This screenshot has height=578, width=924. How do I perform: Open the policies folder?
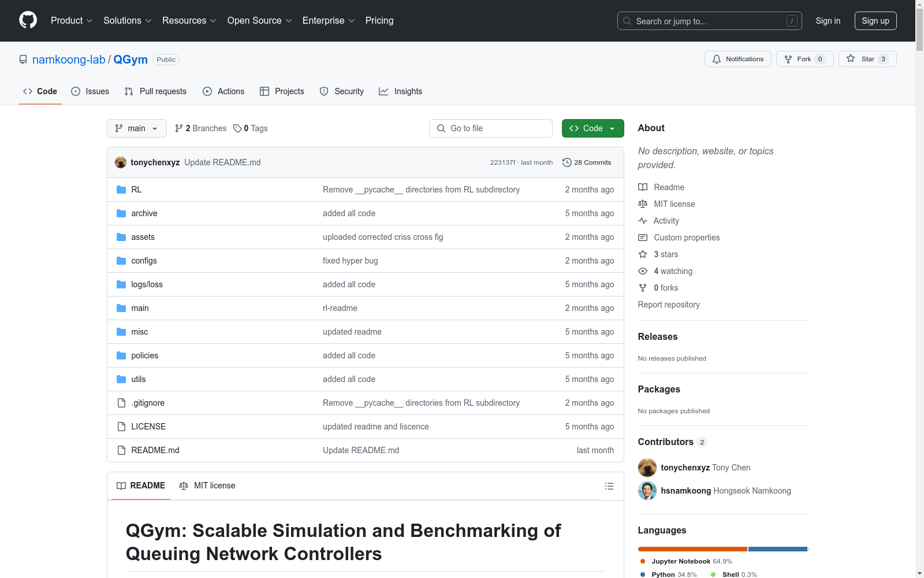click(x=144, y=355)
